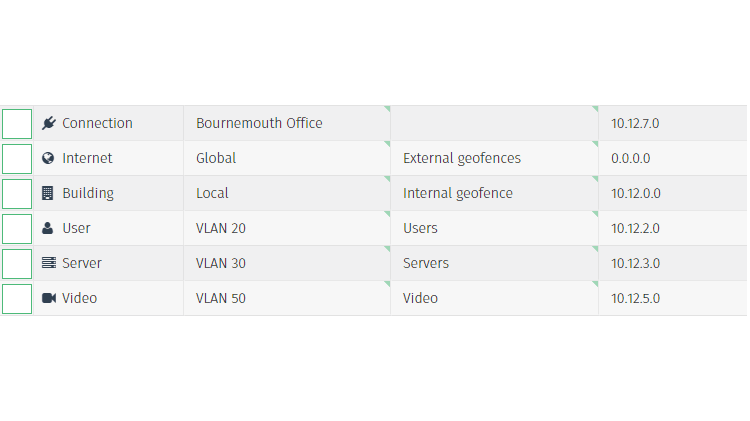750x421 pixels.
Task: Select the 10.12.5.0 address cell
Action: point(635,298)
